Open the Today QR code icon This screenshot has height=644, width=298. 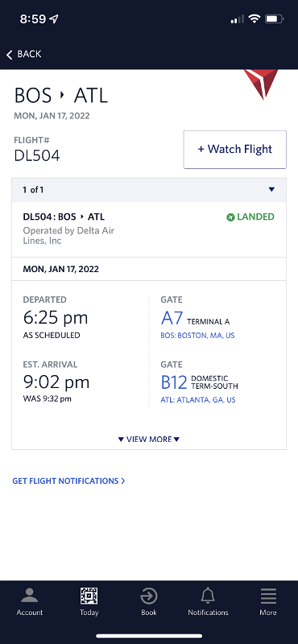pos(89,596)
